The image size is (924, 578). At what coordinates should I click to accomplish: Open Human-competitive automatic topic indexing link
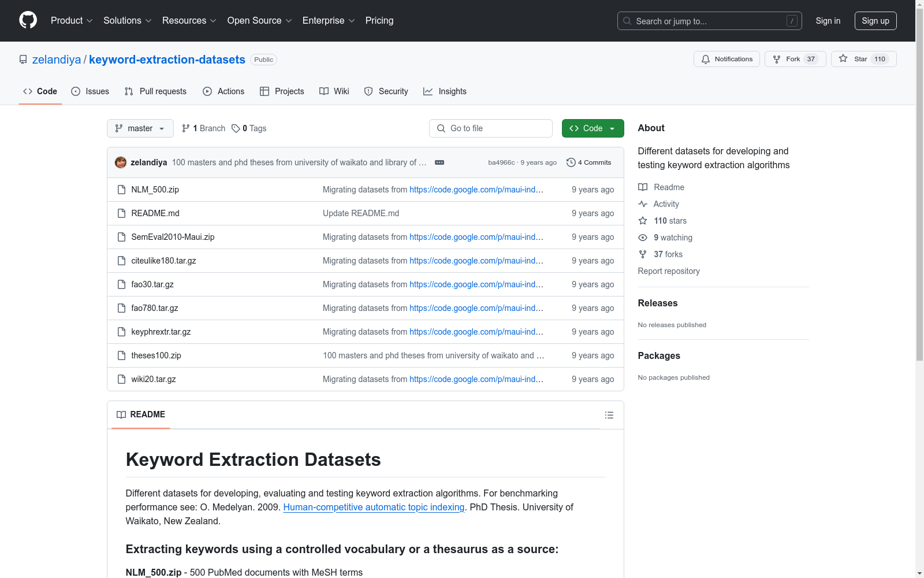374,507
